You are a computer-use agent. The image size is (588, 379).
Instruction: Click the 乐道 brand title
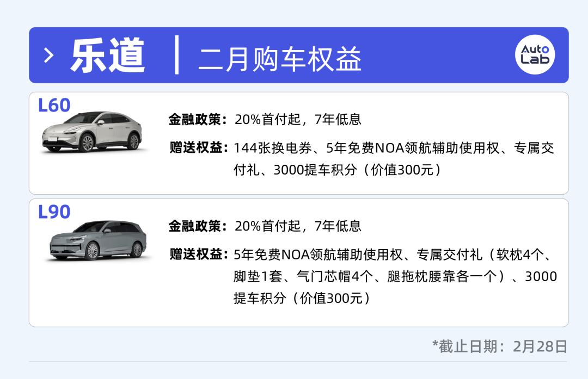(108, 55)
